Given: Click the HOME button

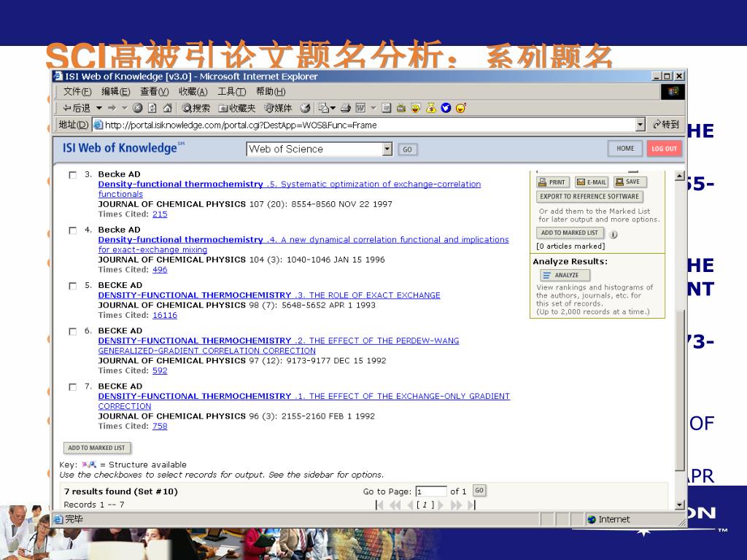Looking at the screenshot, I should 625,149.
